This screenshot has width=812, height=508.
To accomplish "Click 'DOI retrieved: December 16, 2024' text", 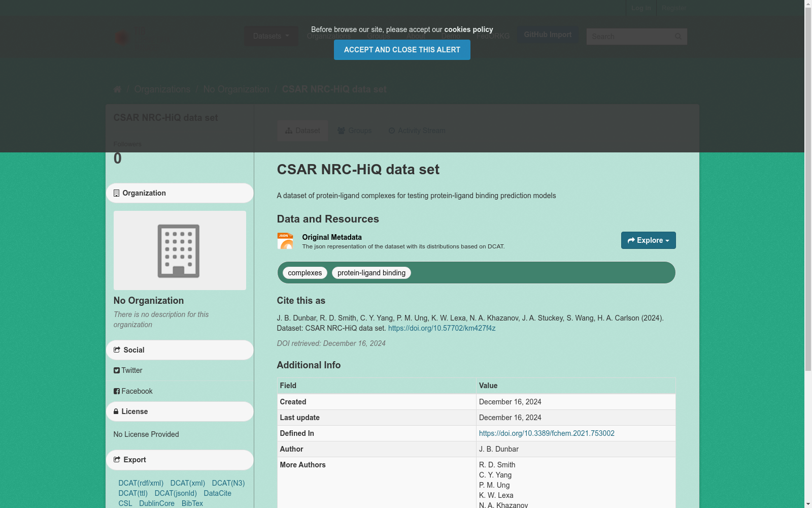I will click(331, 343).
